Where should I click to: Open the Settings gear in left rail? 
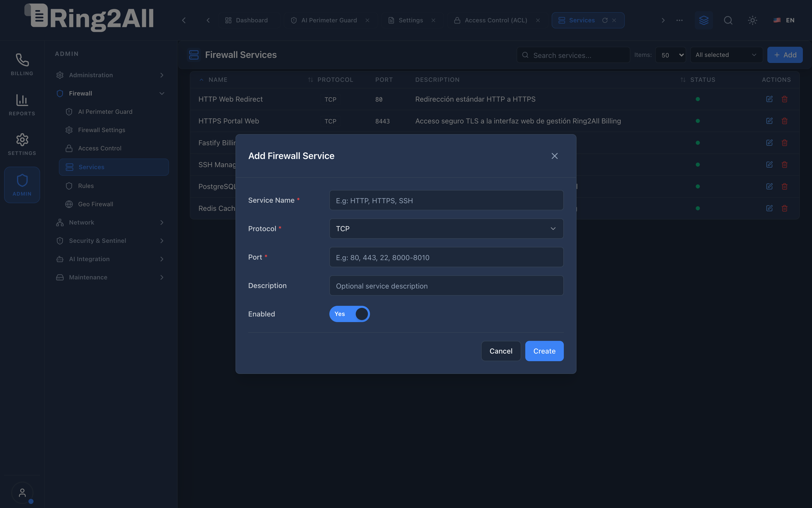pyautogui.click(x=22, y=144)
